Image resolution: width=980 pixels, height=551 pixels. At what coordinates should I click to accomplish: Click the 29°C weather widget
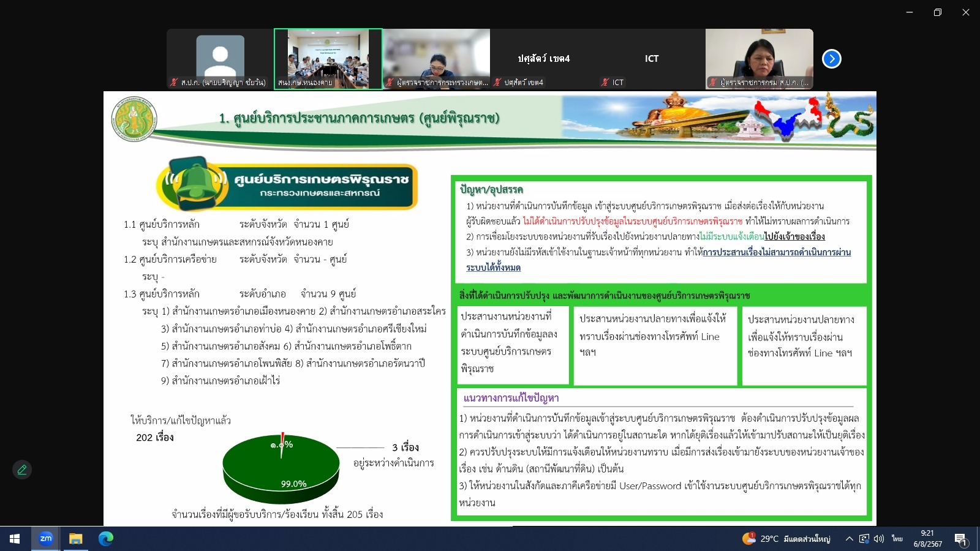click(x=786, y=539)
